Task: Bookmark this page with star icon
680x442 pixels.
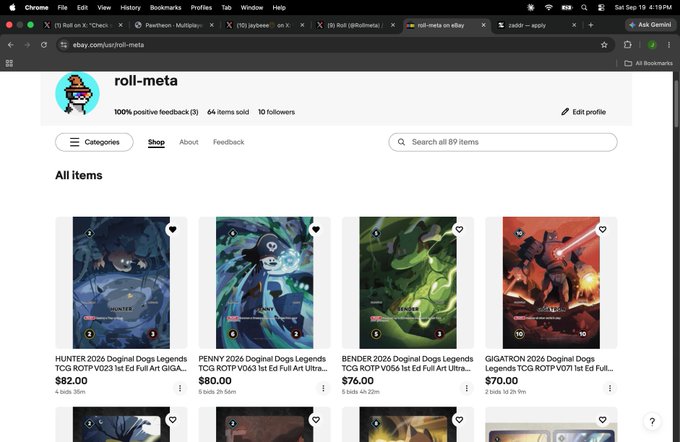Action: pos(604,45)
